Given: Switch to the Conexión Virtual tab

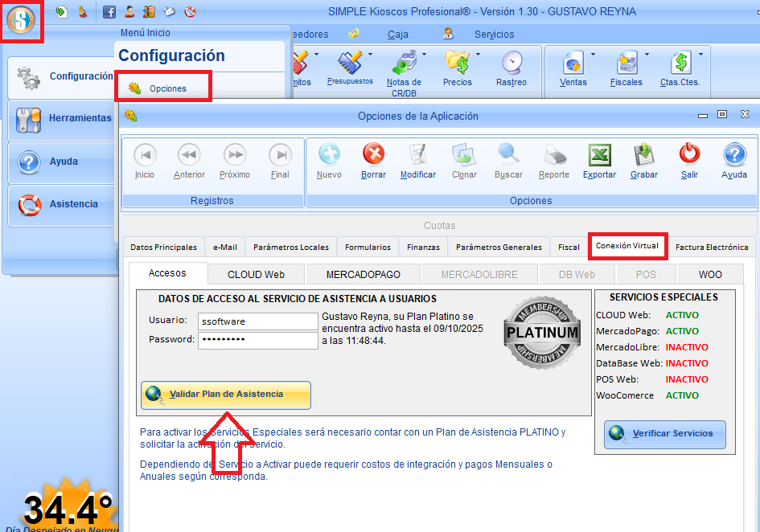Looking at the screenshot, I should [x=628, y=246].
